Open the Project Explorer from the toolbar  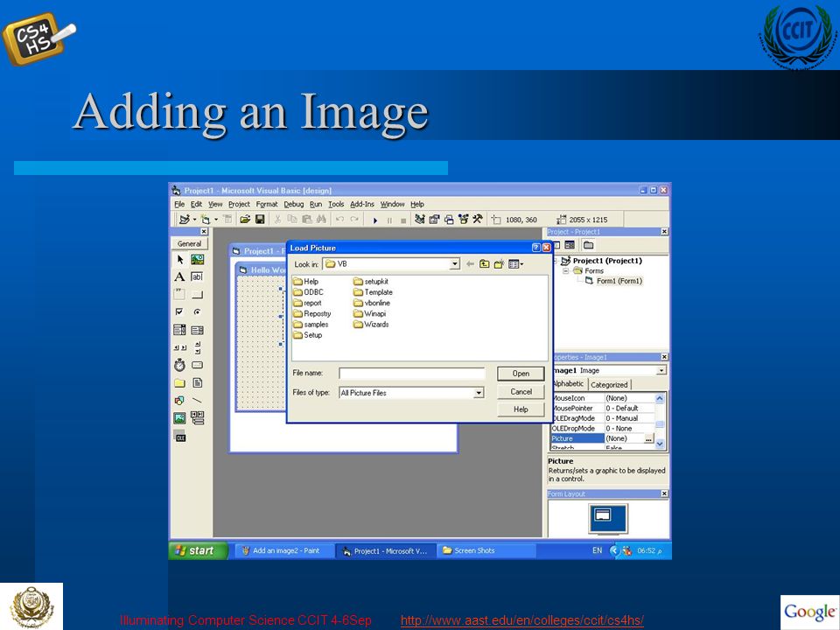click(x=420, y=219)
